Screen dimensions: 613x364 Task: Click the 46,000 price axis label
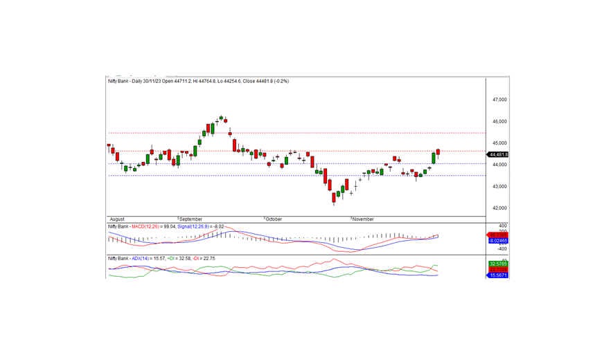[499, 122]
